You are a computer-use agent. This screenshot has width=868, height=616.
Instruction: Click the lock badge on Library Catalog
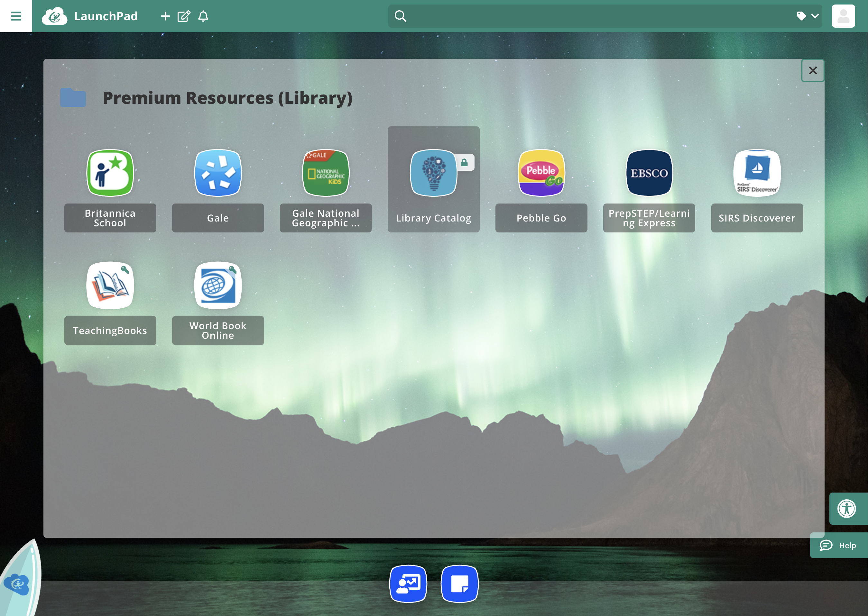[465, 162]
